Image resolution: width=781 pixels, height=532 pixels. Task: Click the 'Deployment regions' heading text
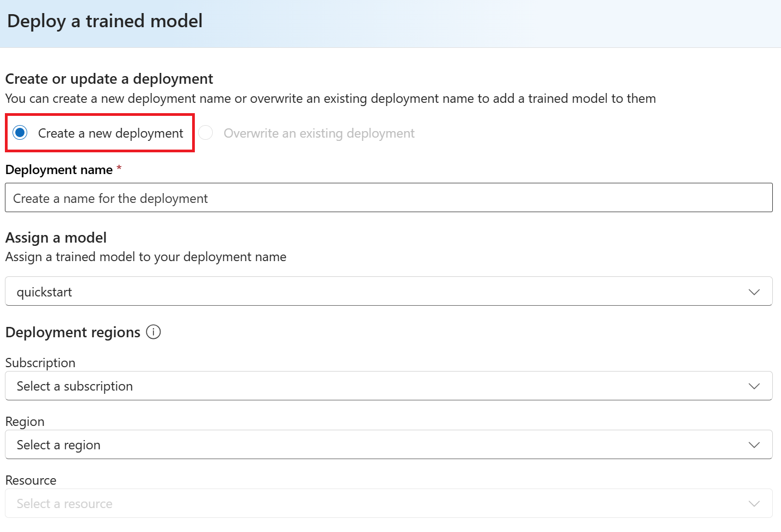click(73, 332)
